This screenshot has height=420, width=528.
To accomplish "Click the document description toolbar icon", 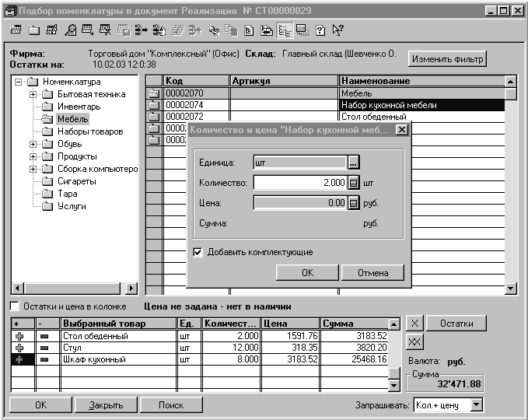I will [249, 30].
